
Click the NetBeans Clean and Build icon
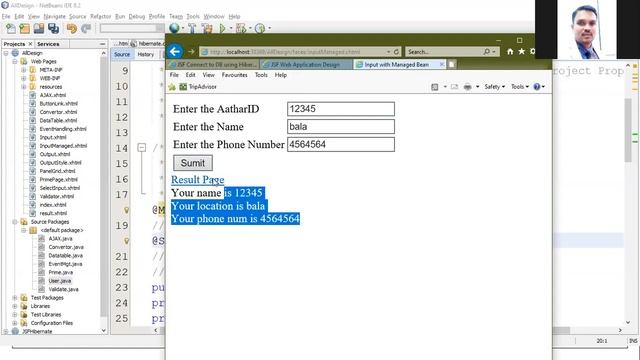point(207,28)
